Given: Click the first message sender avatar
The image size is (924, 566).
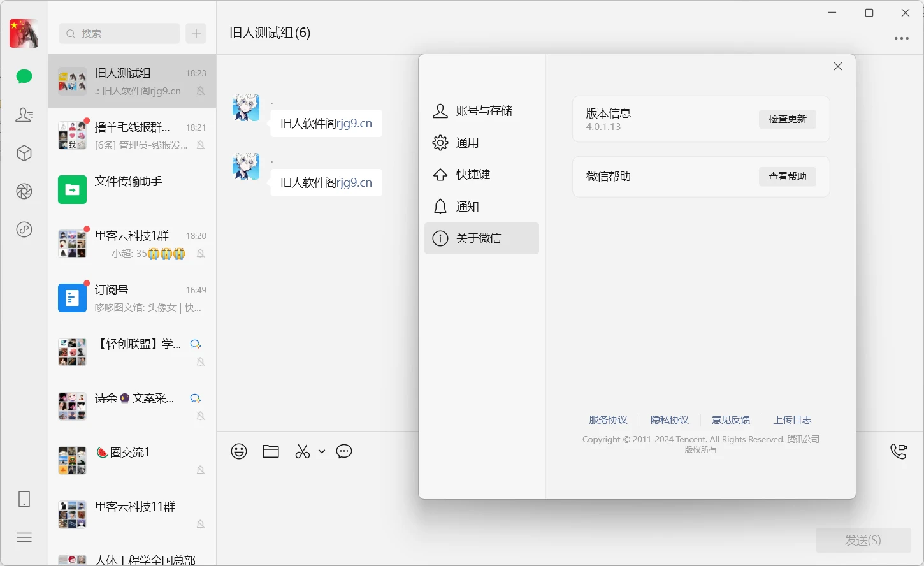Looking at the screenshot, I should coord(246,108).
